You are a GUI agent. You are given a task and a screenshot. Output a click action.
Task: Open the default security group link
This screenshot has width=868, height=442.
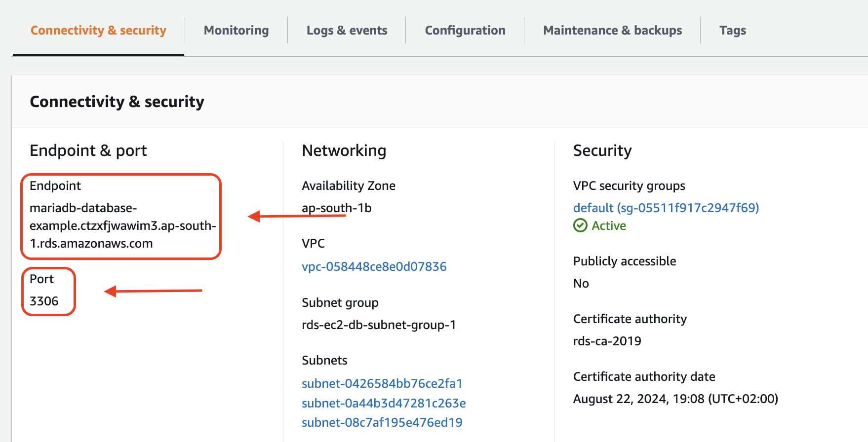pos(666,208)
